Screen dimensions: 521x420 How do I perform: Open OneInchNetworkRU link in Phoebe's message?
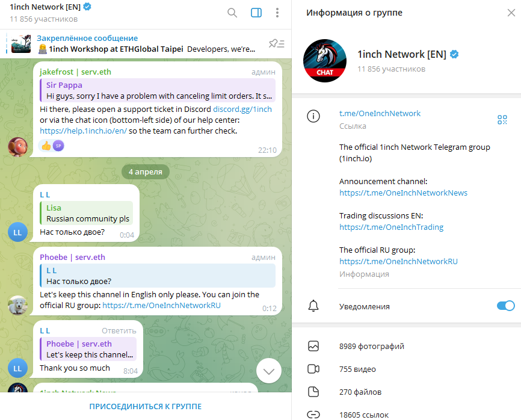pyautogui.click(x=161, y=305)
